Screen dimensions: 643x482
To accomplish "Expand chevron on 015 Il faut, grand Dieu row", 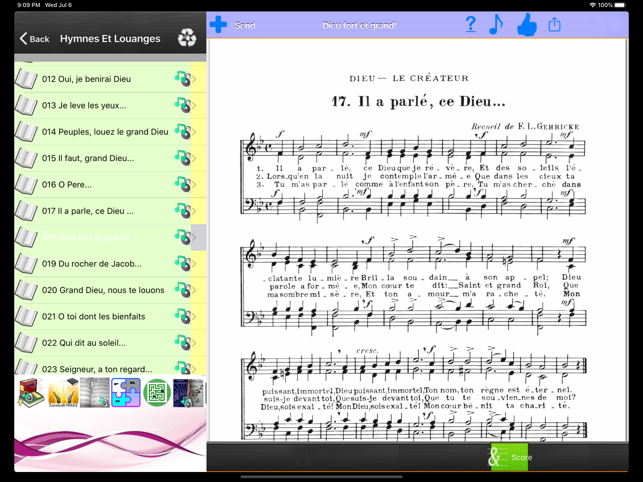I will click(194, 158).
